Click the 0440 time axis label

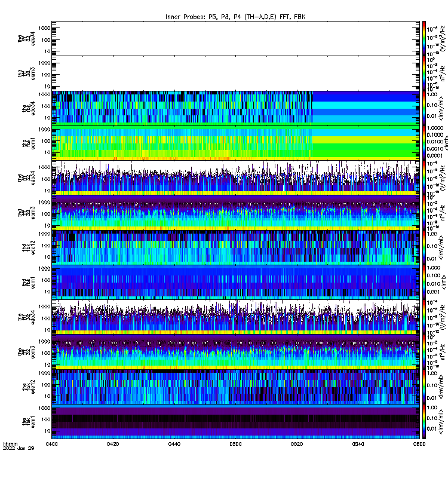coord(174,444)
